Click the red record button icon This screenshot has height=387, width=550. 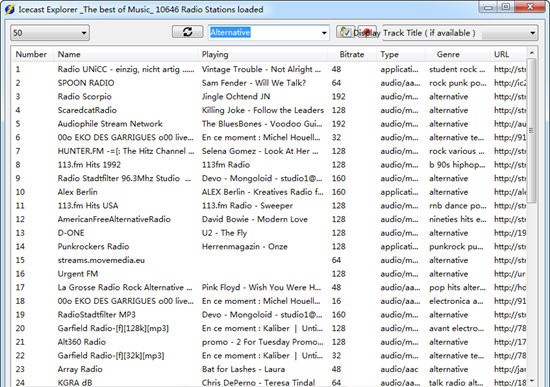tap(367, 32)
